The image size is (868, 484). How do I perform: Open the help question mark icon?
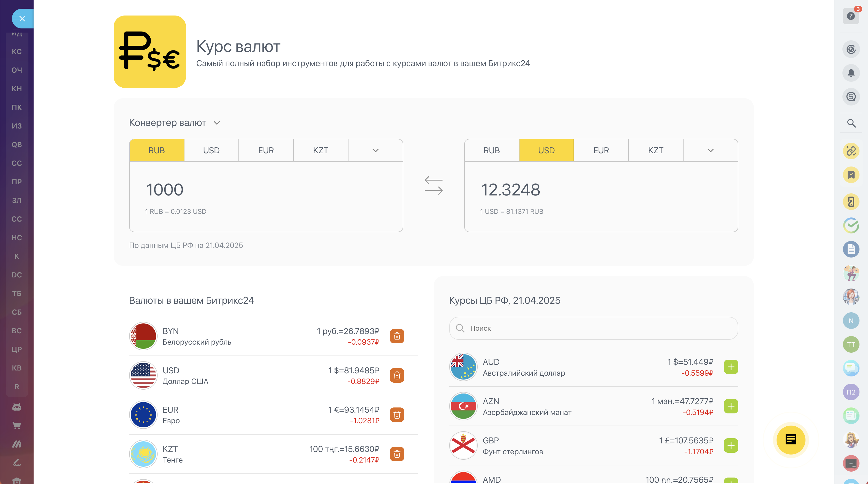click(851, 16)
